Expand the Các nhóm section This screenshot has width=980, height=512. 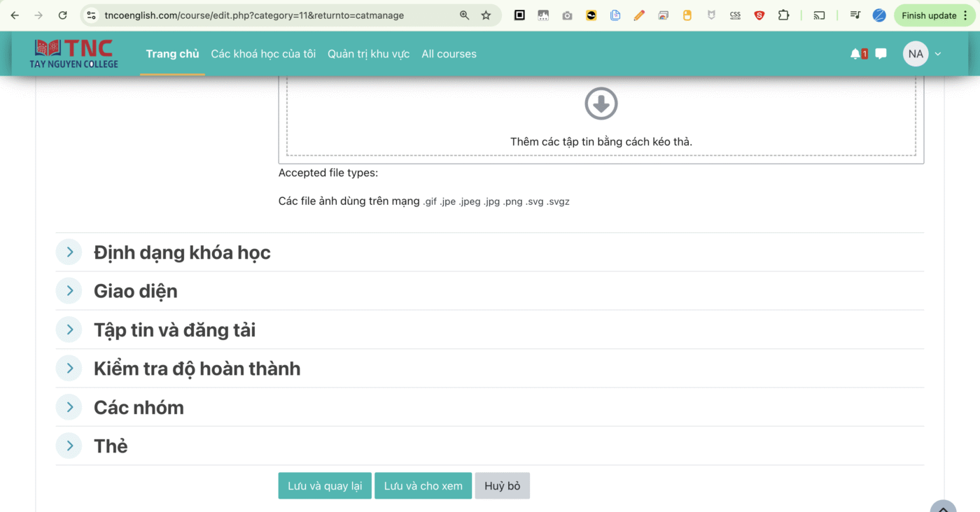pyautogui.click(x=69, y=408)
